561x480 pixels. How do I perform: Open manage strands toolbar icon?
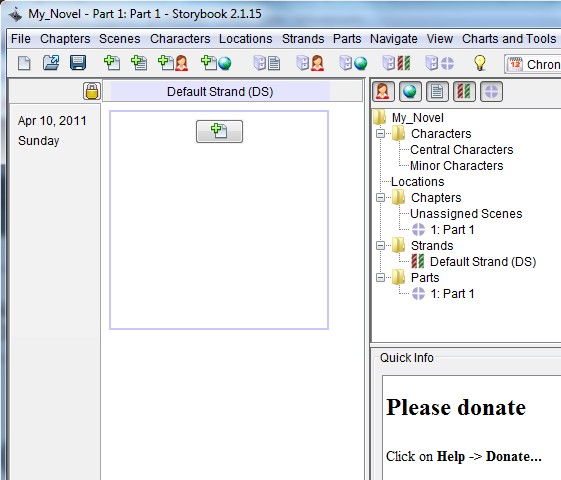click(396, 63)
